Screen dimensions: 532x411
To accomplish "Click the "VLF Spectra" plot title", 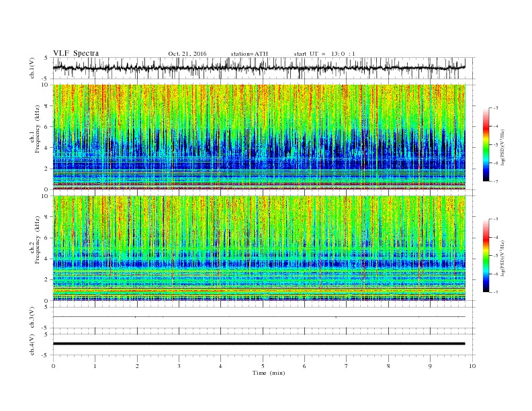I will tap(76, 53).
